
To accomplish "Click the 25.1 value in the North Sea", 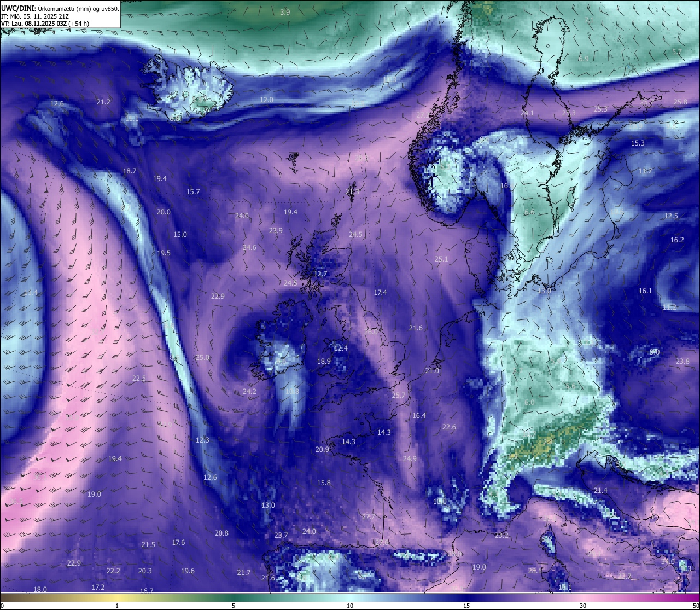I will click(441, 259).
